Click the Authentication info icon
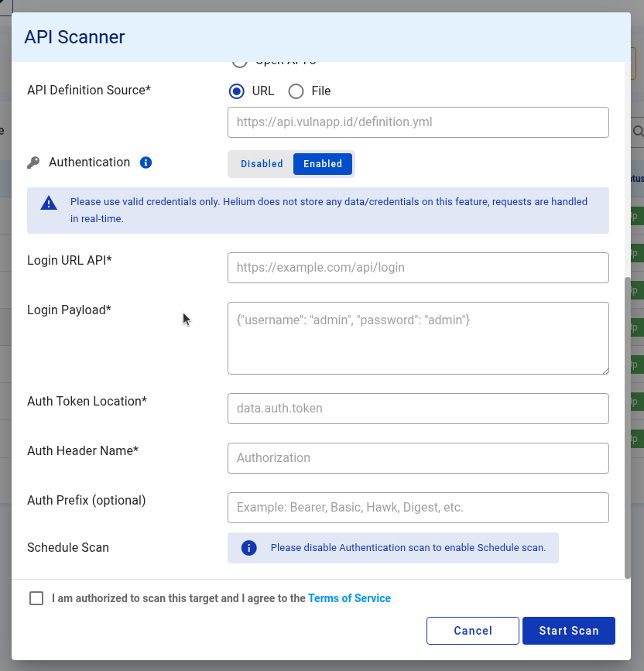644x671 pixels. (x=146, y=163)
